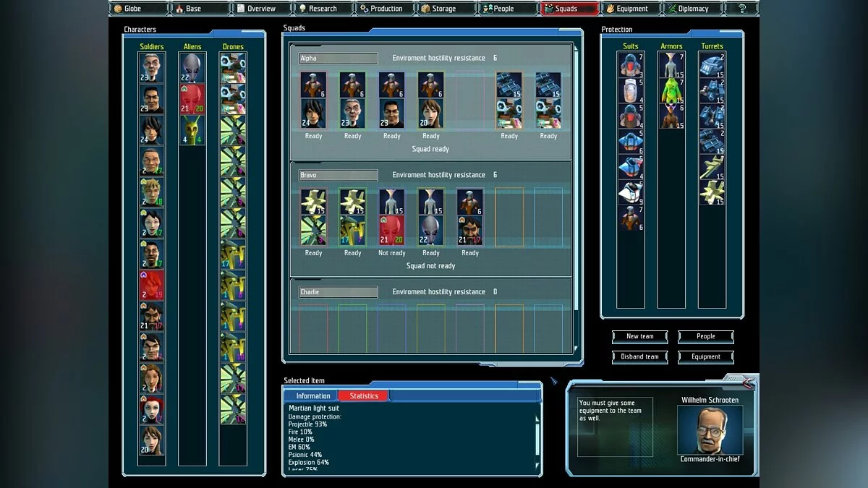Edit the Alpha squad name field
The image size is (868, 488).
339,59
